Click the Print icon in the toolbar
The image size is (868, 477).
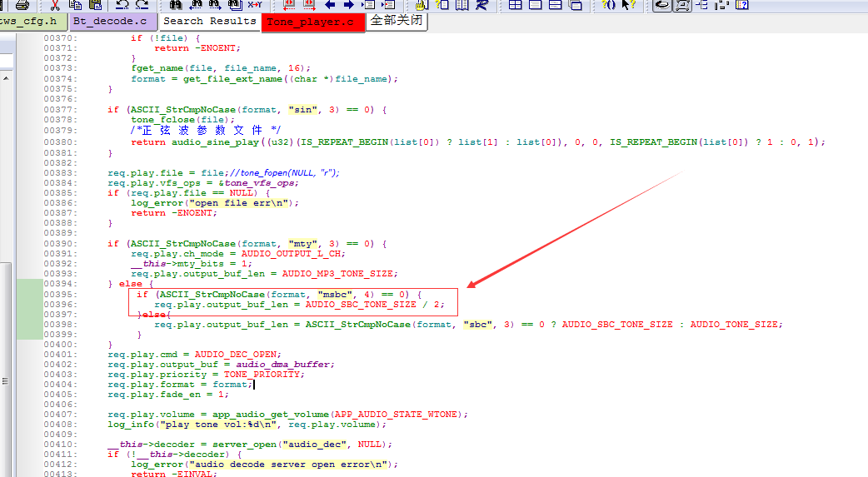coord(22,5)
